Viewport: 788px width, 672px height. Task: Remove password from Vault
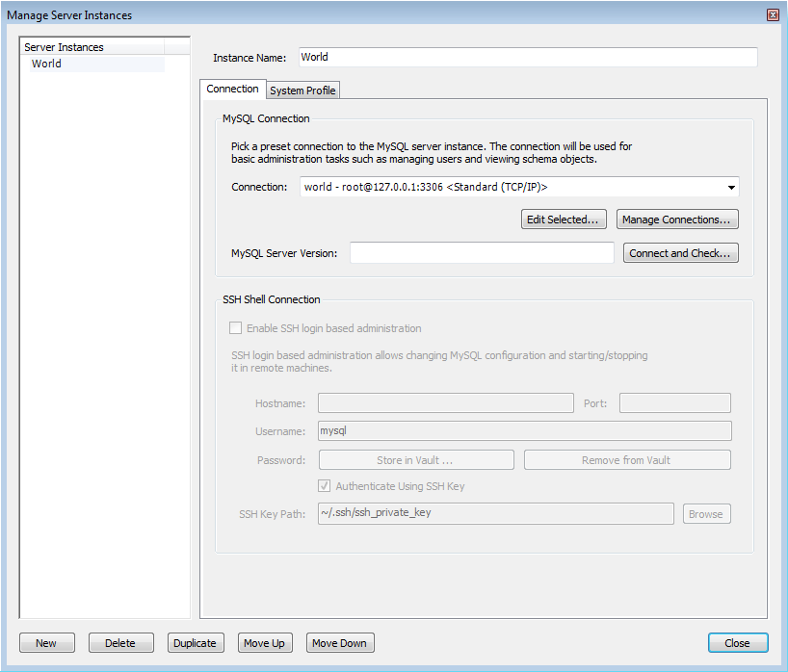point(627,459)
